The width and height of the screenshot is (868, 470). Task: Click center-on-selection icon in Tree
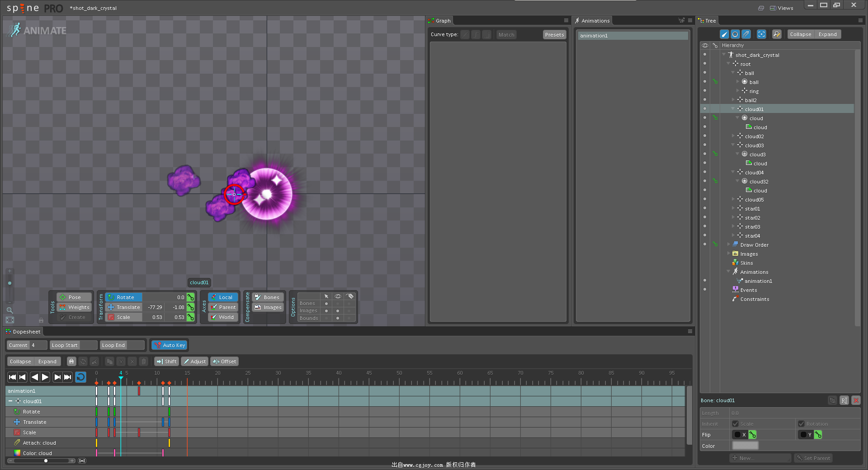click(761, 34)
